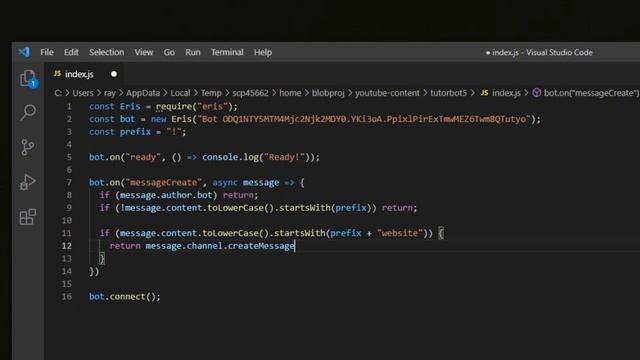The height and width of the screenshot is (360, 640).
Task: Click the Users breadcrumb segment
Action: point(83,93)
